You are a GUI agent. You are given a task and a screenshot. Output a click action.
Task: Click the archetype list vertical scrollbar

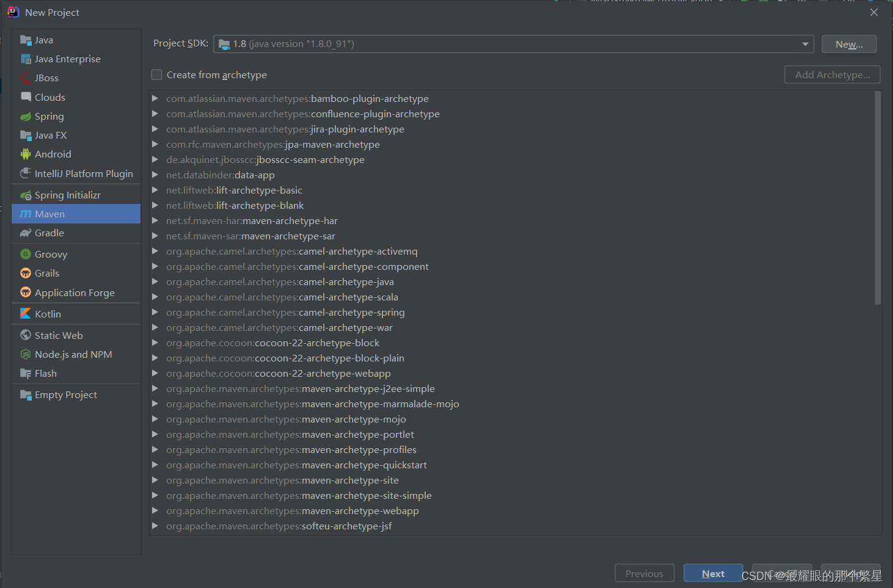point(878,198)
